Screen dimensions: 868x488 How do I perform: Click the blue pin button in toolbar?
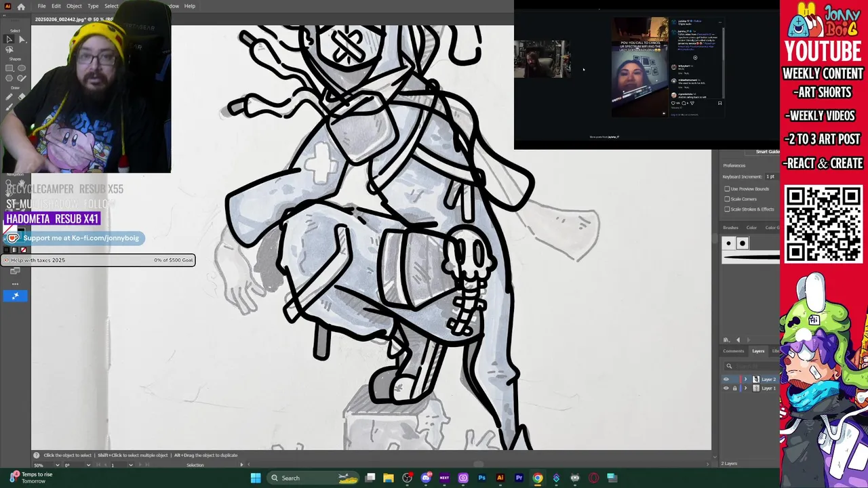click(x=15, y=296)
